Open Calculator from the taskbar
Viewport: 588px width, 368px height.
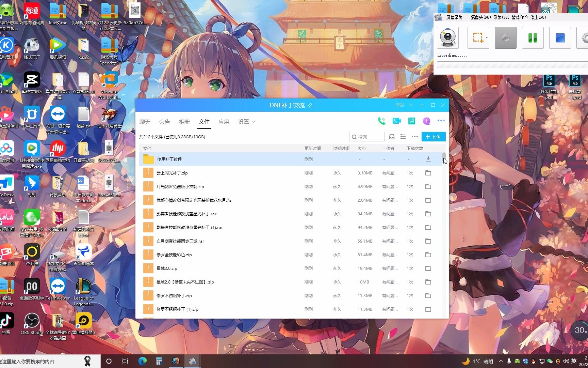(159, 361)
